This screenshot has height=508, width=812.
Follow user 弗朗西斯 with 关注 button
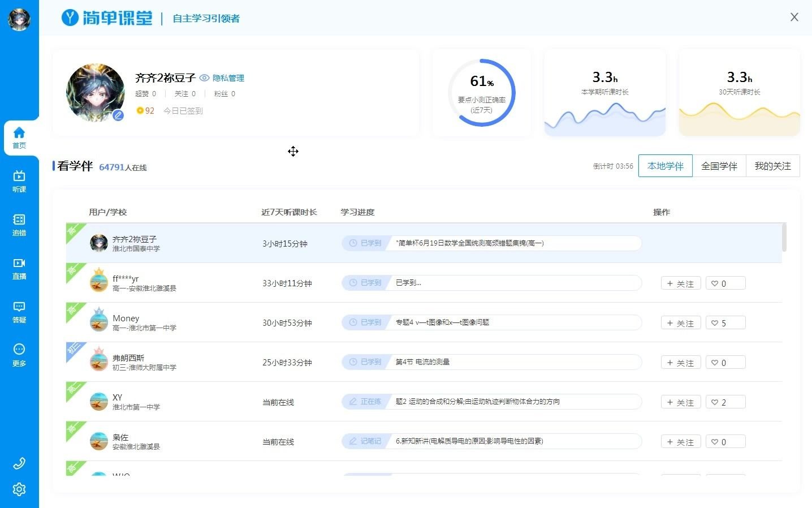(x=681, y=363)
